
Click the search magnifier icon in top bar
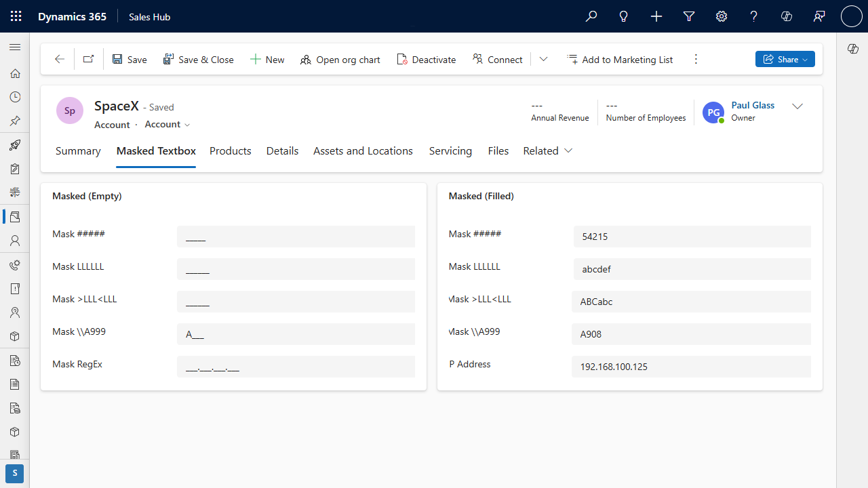pyautogui.click(x=591, y=16)
